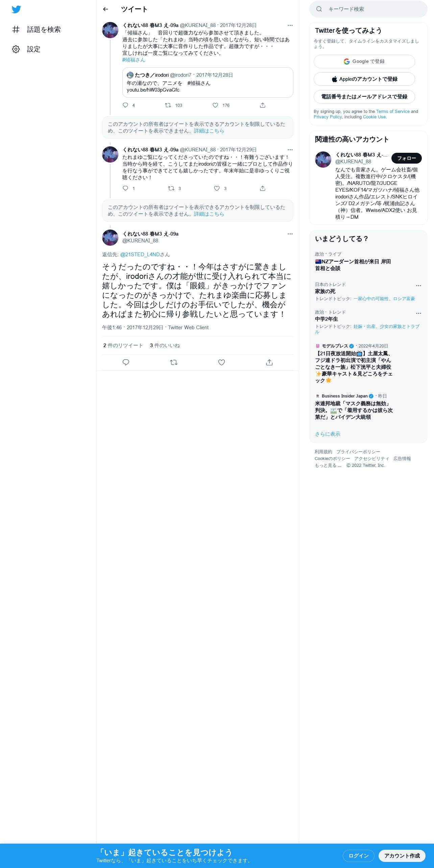Screen dimensions: 434x868
Task: Like the first tweet with 176 likes
Action: tap(215, 105)
